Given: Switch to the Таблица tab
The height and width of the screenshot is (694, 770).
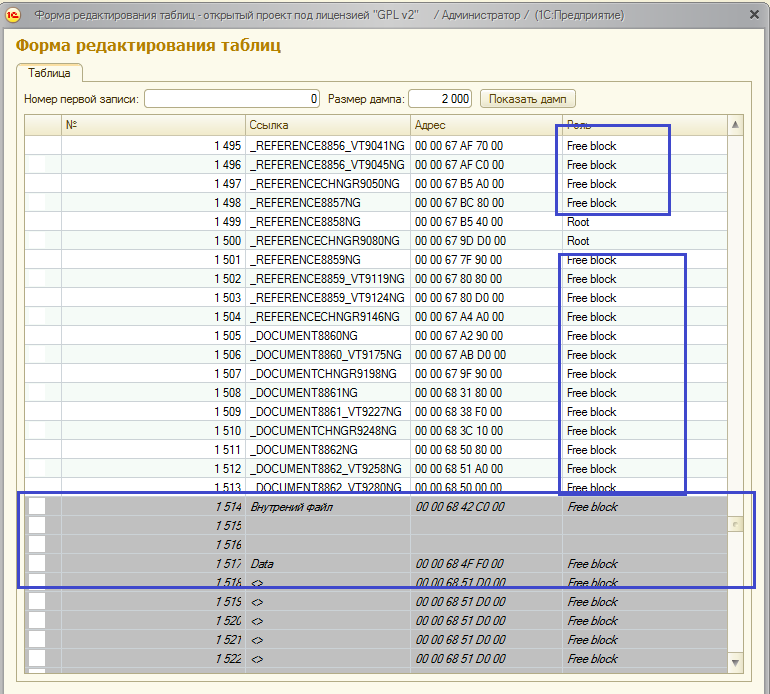Looking at the screenshot, I should [49, 73].
